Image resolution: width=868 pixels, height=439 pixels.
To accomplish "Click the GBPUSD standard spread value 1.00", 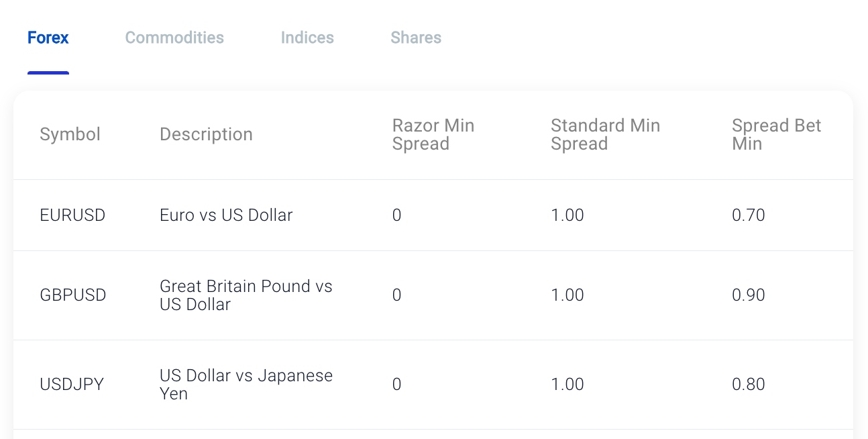I will coord(567,295).
